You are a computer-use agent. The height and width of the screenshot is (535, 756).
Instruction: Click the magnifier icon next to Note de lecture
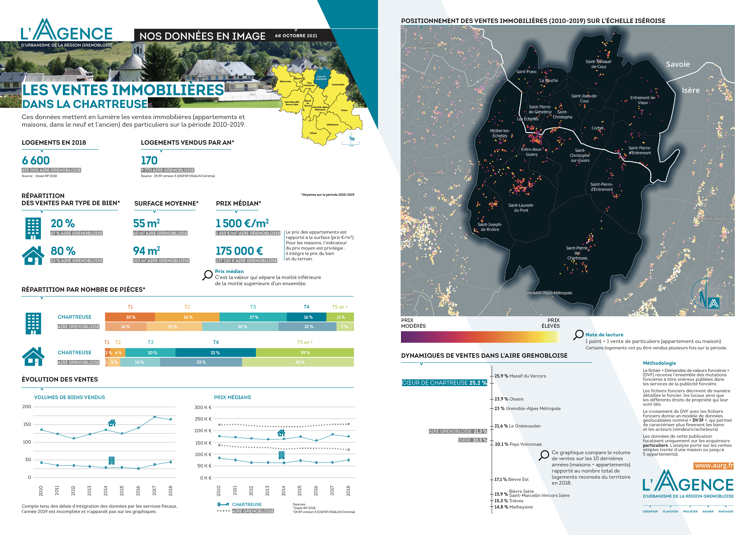(579, 335)
